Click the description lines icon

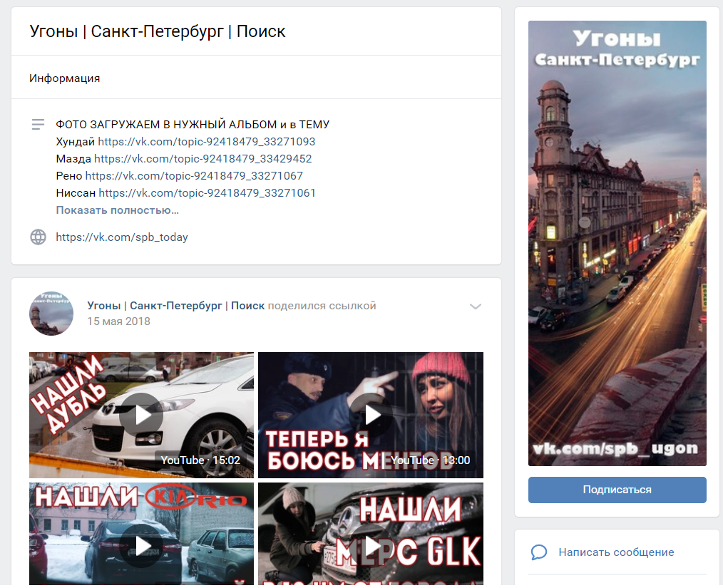coord(39,125)
